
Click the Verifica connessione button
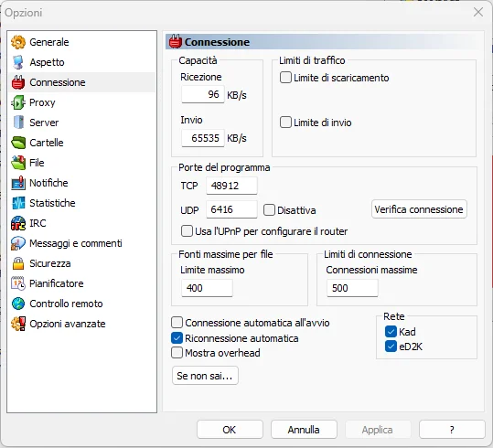pyautogui.click(x=419, y=209)
